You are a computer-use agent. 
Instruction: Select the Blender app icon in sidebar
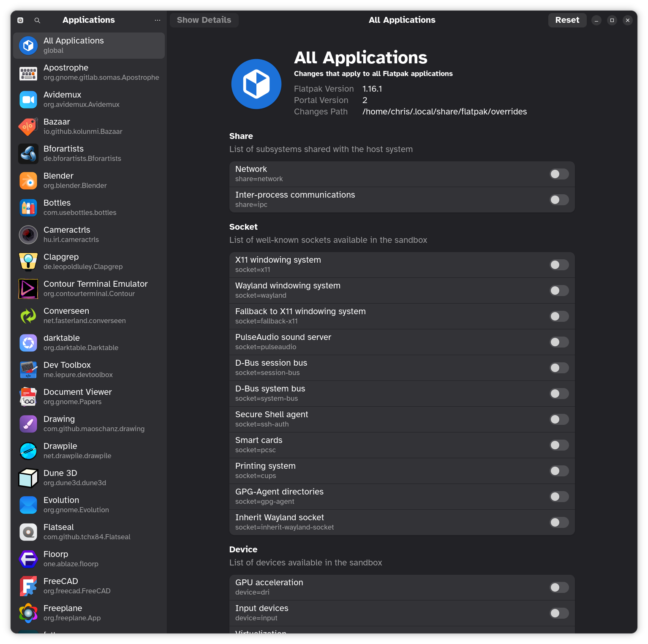coord(28,181)
